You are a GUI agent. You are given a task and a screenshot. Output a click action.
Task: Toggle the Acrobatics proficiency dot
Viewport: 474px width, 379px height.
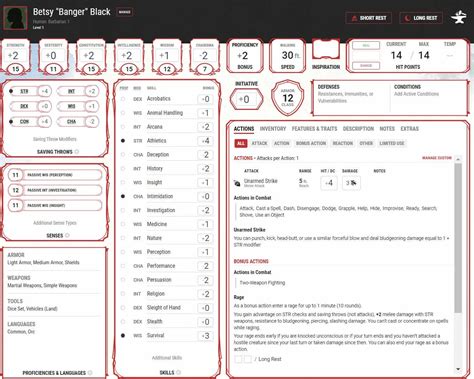coord(123,99)
